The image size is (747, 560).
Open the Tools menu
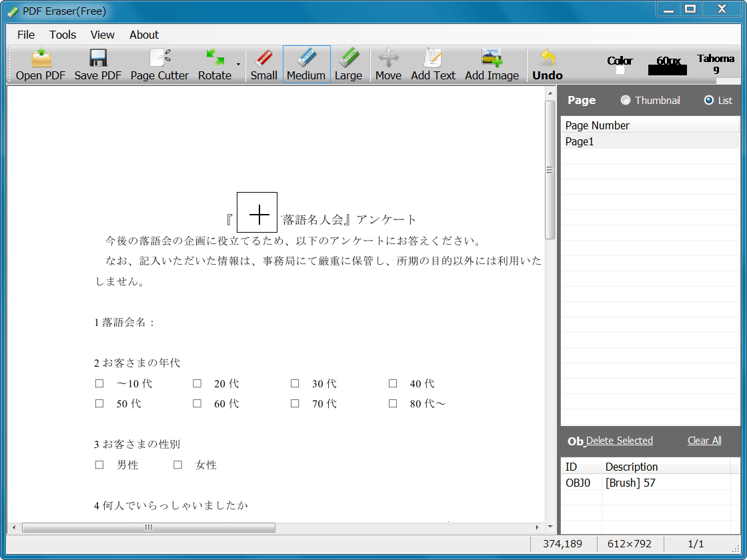coord(63,35)
